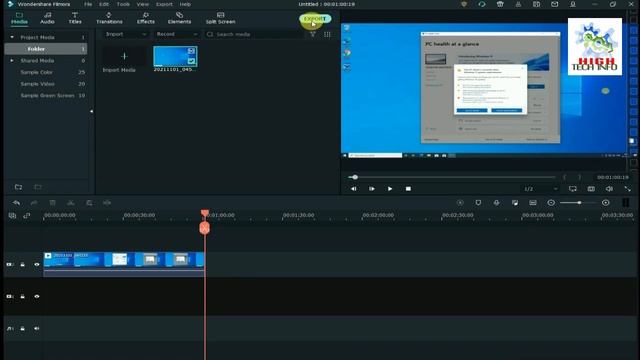Open the filter icon next to search
640x360 pixels.
(313, 34)
